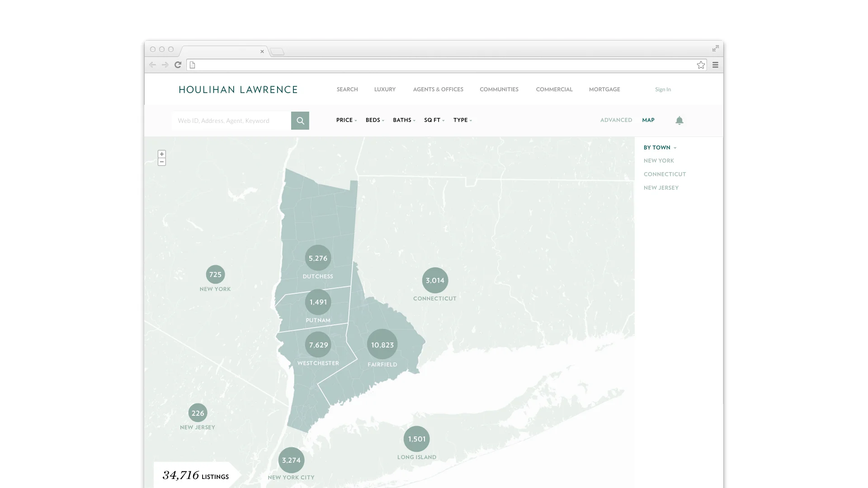The height and width of the screenshot is (488, 868).
Task: Open the Luxury menu item
Action: (385, 89)
